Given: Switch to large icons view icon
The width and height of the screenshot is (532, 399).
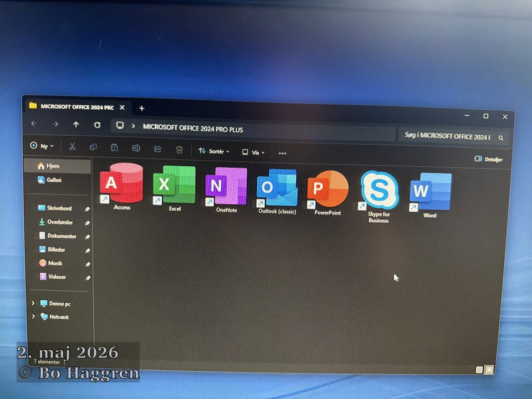Looking at the screenshot, I should (x=489, y=370).
